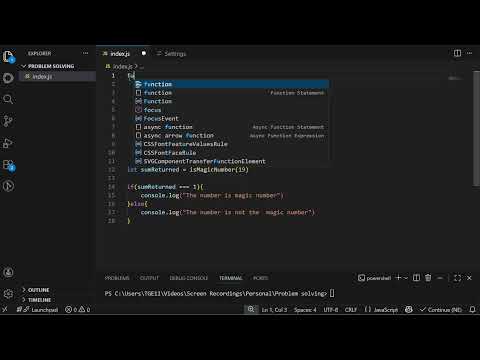Image resolution: width=480 pixels, height=360 pixels.
Task: Click the JavaScript language mode
Action: coord(381,310)
